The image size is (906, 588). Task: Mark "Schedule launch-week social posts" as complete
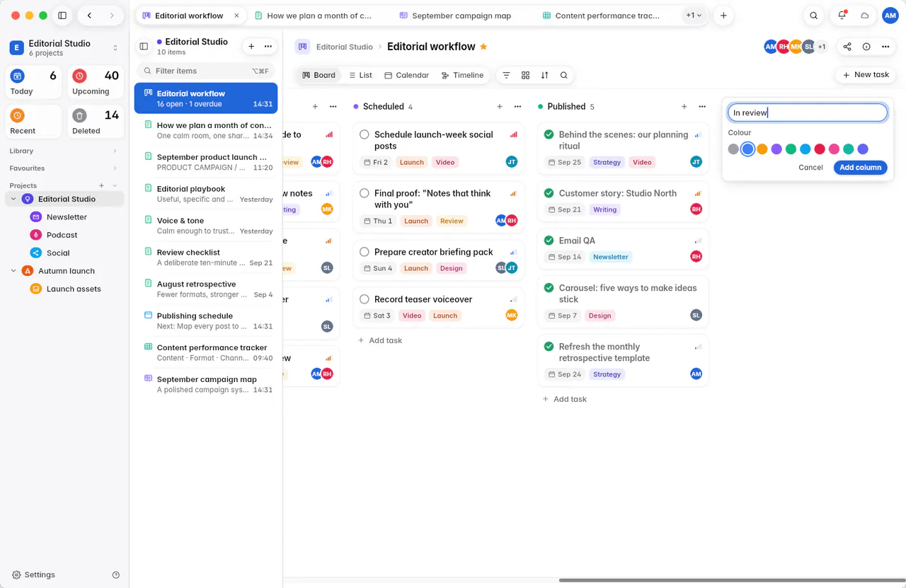[x=365, y=134]
